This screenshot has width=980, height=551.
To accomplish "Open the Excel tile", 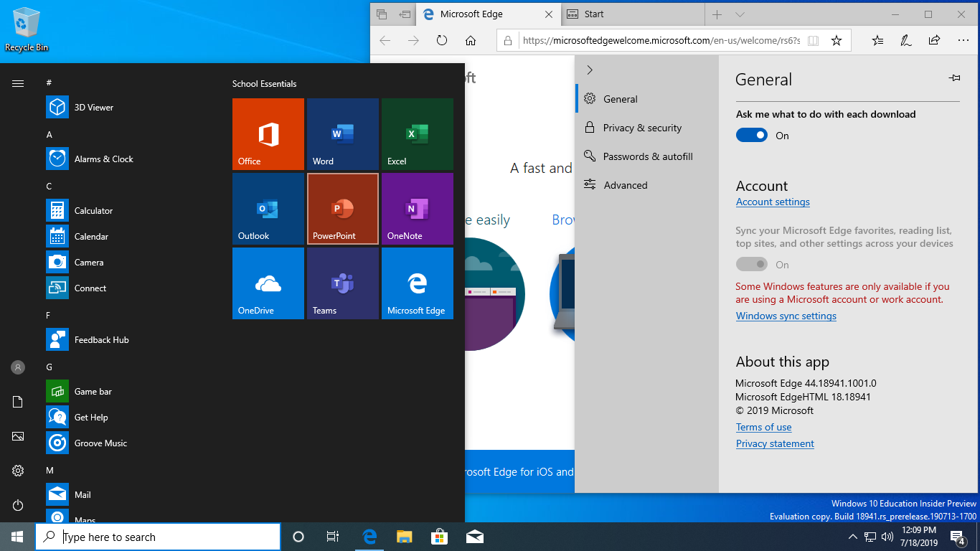I will click(418, 134).
